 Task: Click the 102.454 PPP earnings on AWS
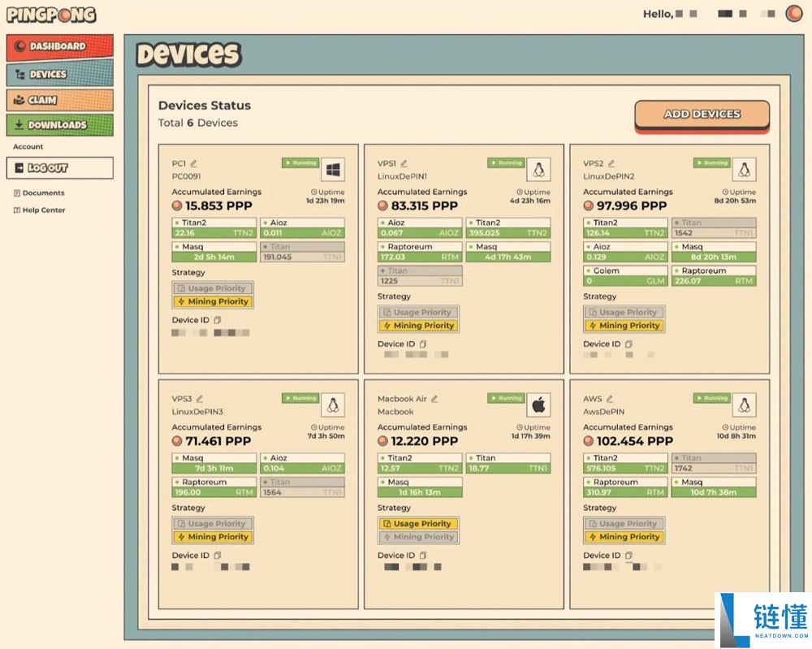[x=628, y=441]
